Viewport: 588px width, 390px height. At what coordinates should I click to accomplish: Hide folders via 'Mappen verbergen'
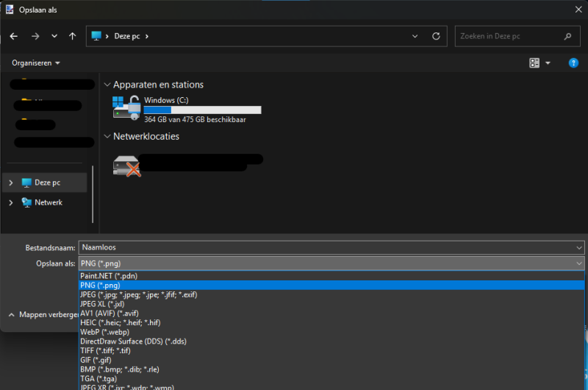pos(43,314)
